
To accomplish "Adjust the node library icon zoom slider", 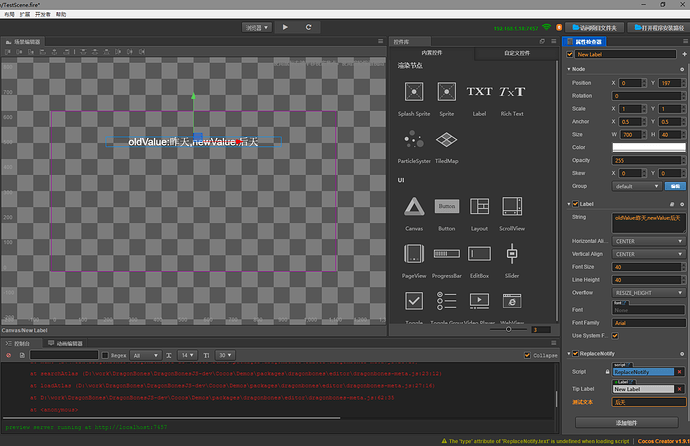I will click(x=509, y=329).
